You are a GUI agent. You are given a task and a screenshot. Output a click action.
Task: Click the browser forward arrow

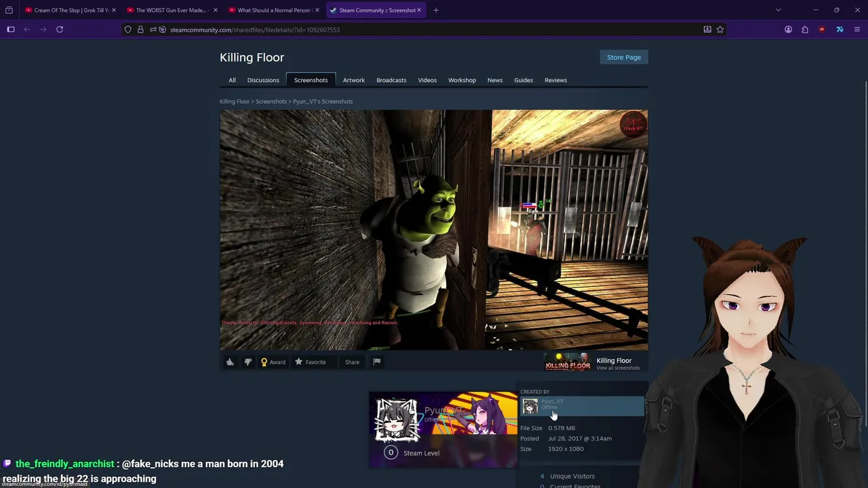43,29
